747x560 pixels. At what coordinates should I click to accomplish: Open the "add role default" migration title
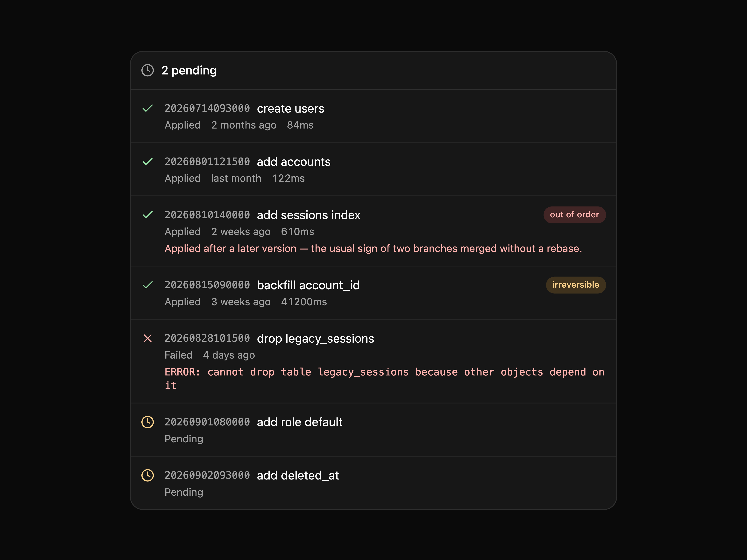300,422
